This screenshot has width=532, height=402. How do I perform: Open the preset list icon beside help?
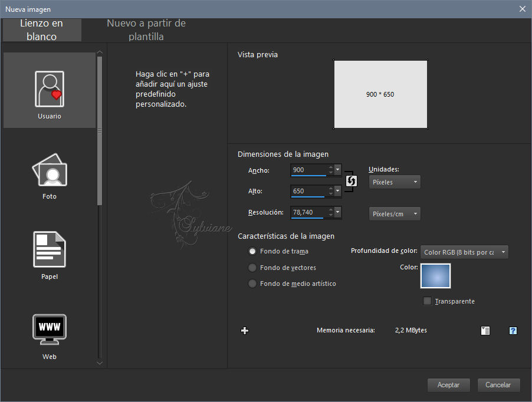[485, 331]
